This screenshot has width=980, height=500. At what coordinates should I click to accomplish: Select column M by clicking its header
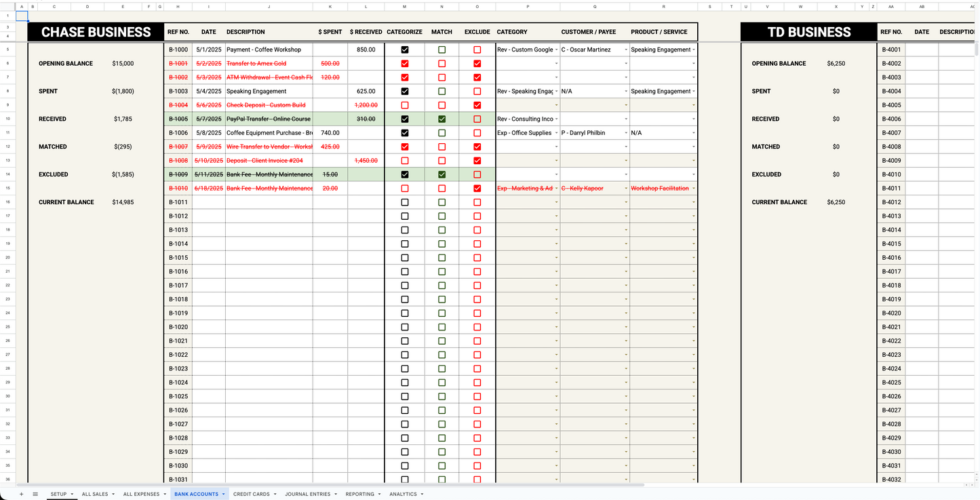(x=405, y=6)
